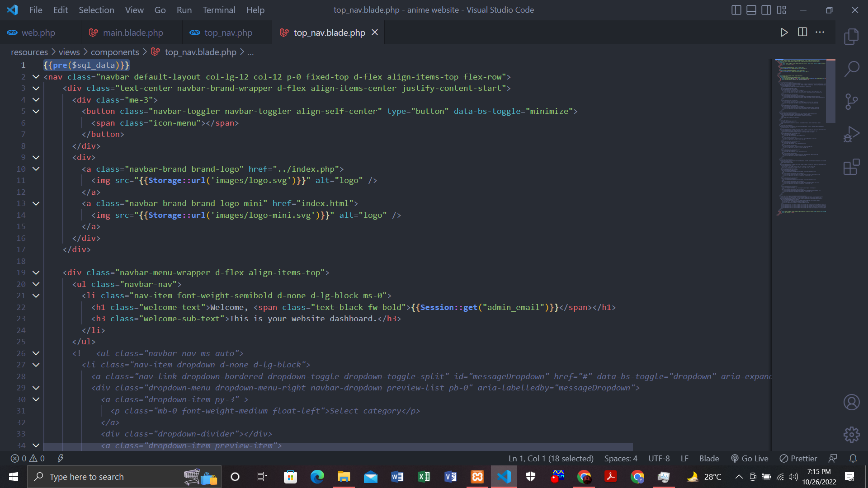
Task: Switch to the web.php tab
Action: (x=41, y=33)
